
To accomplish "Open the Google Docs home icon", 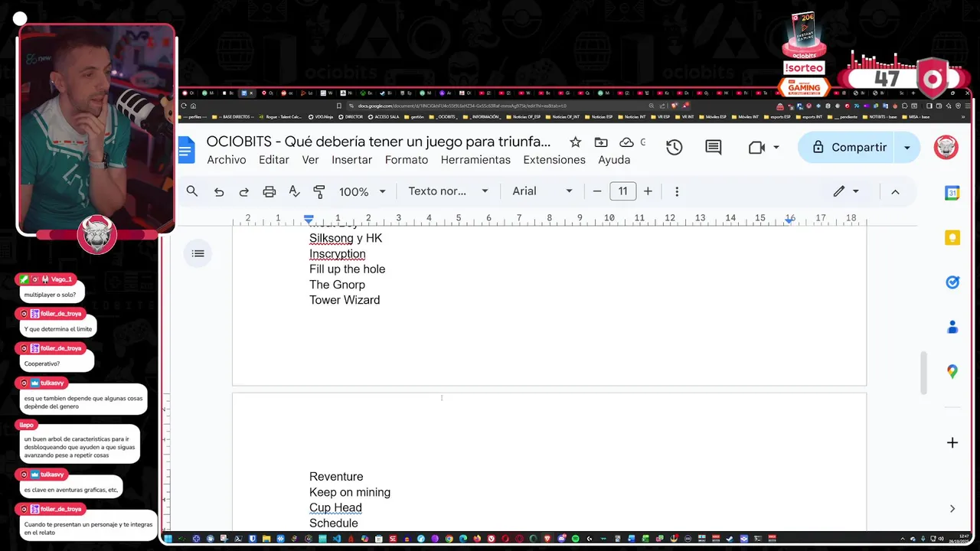I will point(187,149).
